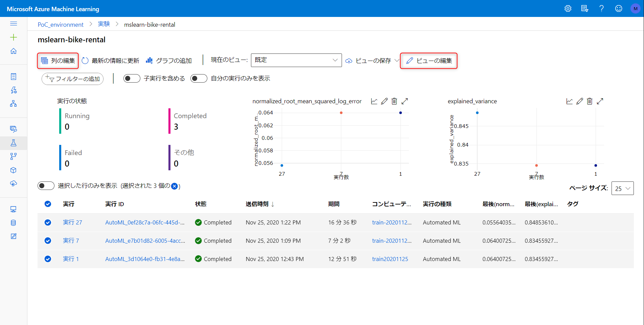Open the 実行 1 run link
This screenshot has height=325, width=644.
point(71,259)
